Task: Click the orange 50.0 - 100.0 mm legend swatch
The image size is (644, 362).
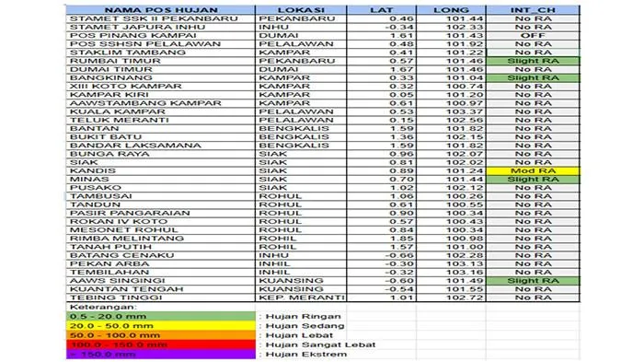Action: pyautogui.click(x=161, y=335)
